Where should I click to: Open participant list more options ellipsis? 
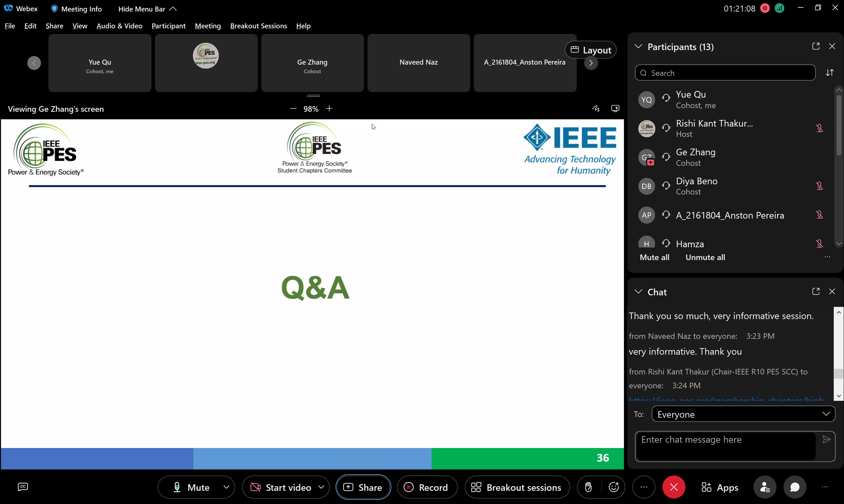[828, 257]
